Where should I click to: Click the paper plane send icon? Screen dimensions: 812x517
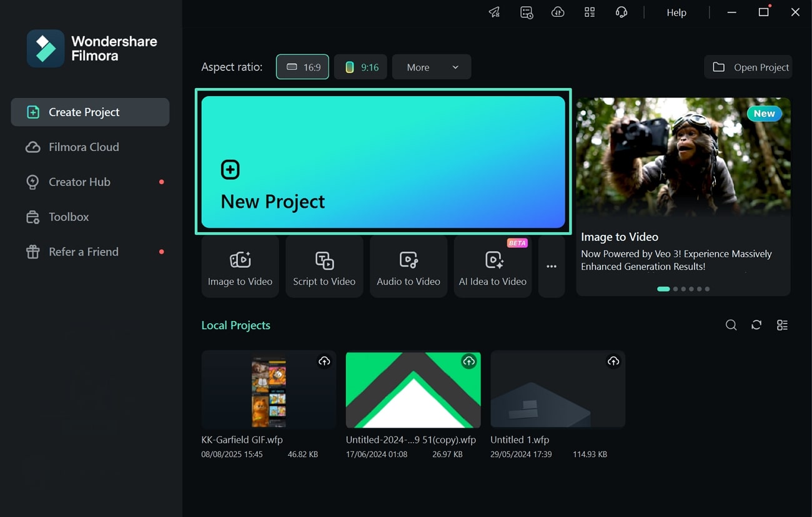pyautogui.click(x=494, y=12)
